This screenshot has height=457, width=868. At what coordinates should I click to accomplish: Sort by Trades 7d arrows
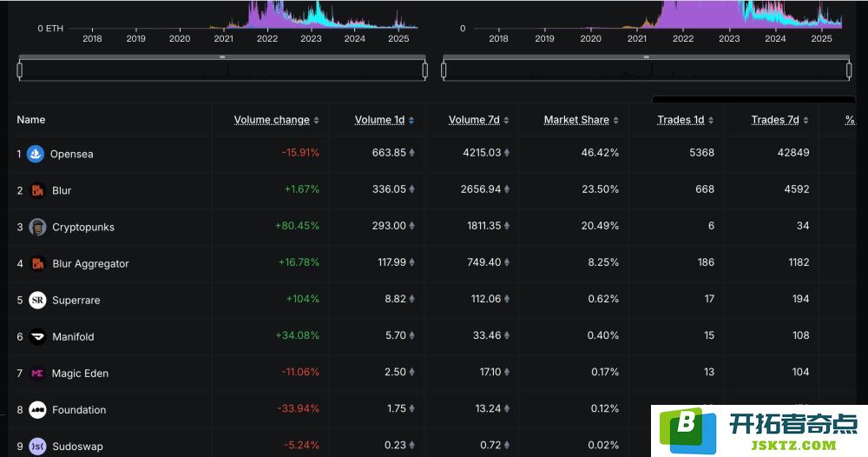coord(806,120)
